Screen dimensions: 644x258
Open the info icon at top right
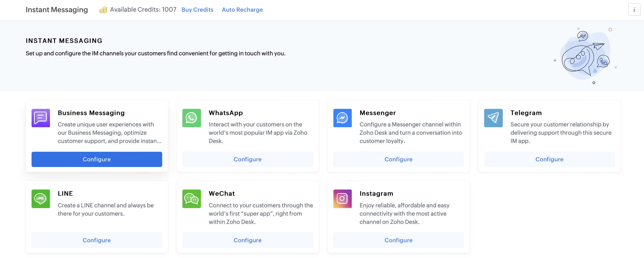(x=634, y=10)
